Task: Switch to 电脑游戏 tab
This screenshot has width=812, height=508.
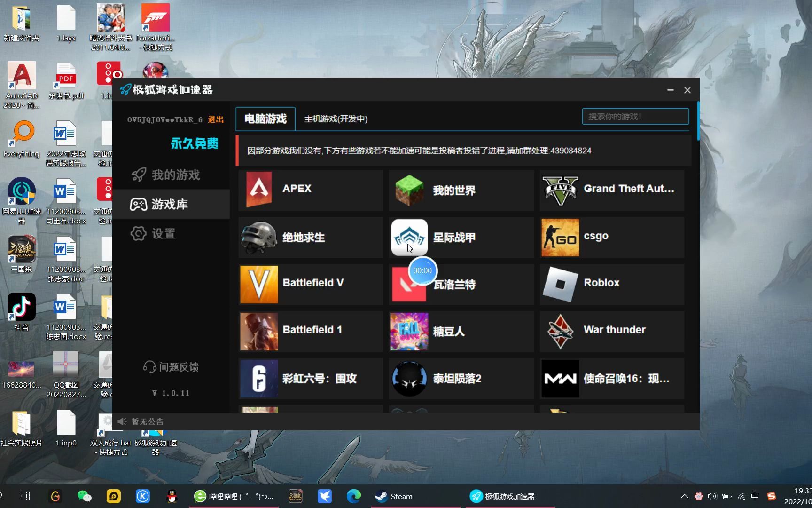Action: click(x=265, y=119)
